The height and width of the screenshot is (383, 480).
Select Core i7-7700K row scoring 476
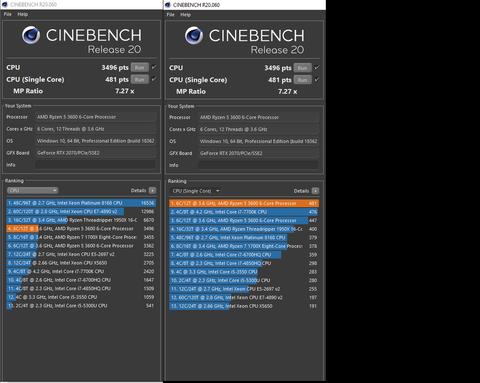244,212
